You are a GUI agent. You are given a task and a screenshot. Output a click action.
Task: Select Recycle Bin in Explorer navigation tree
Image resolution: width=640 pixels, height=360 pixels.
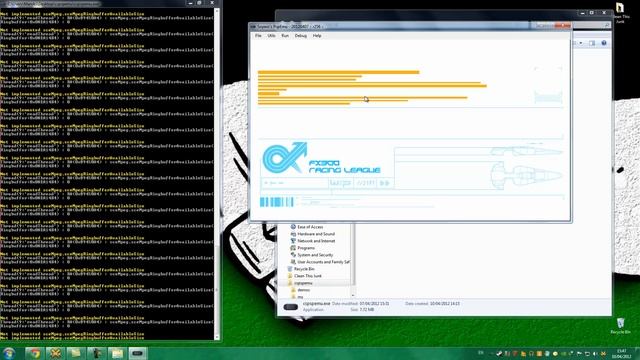(304, 269)
